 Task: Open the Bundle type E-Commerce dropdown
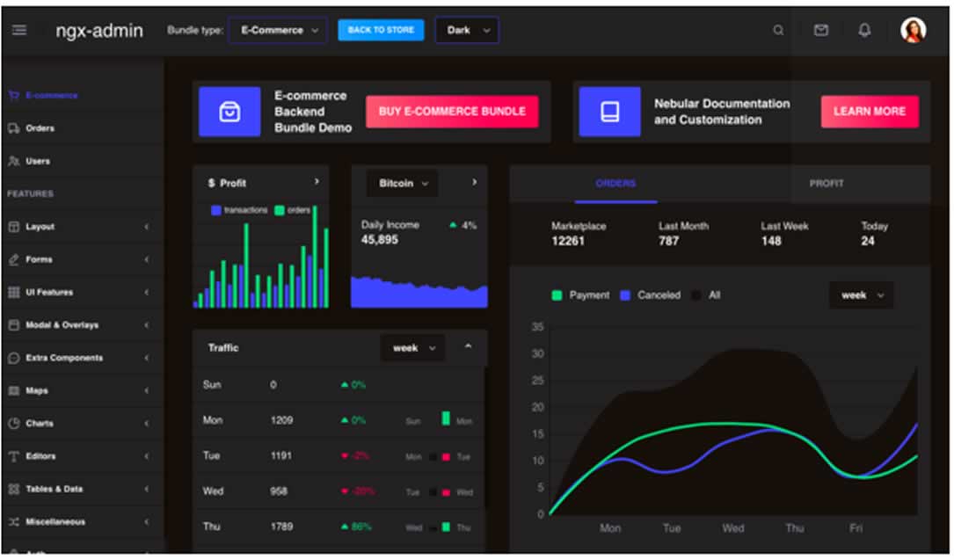[278, 30]
